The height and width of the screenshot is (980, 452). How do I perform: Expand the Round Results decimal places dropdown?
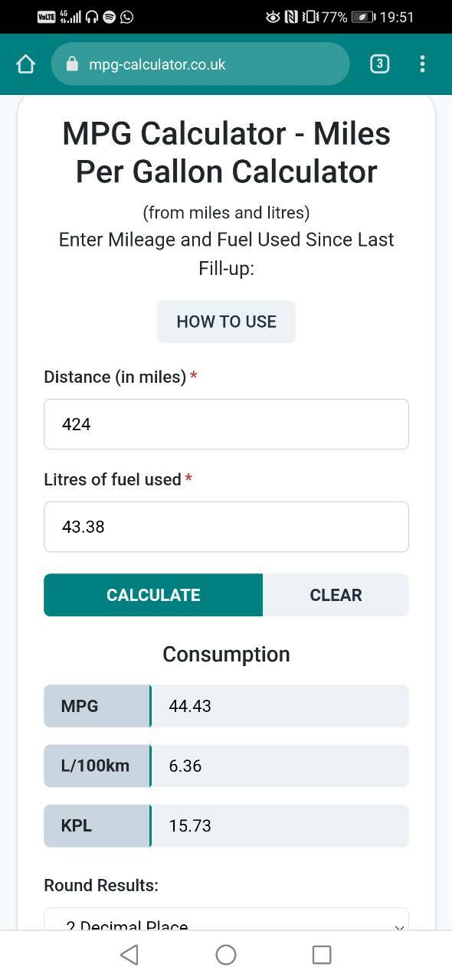[226, 920]
